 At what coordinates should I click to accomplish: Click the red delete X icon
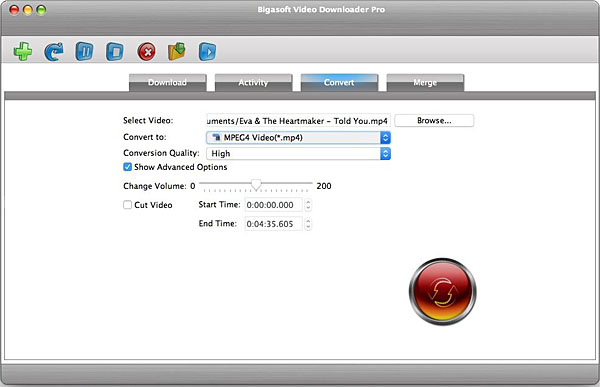point(146,52)
